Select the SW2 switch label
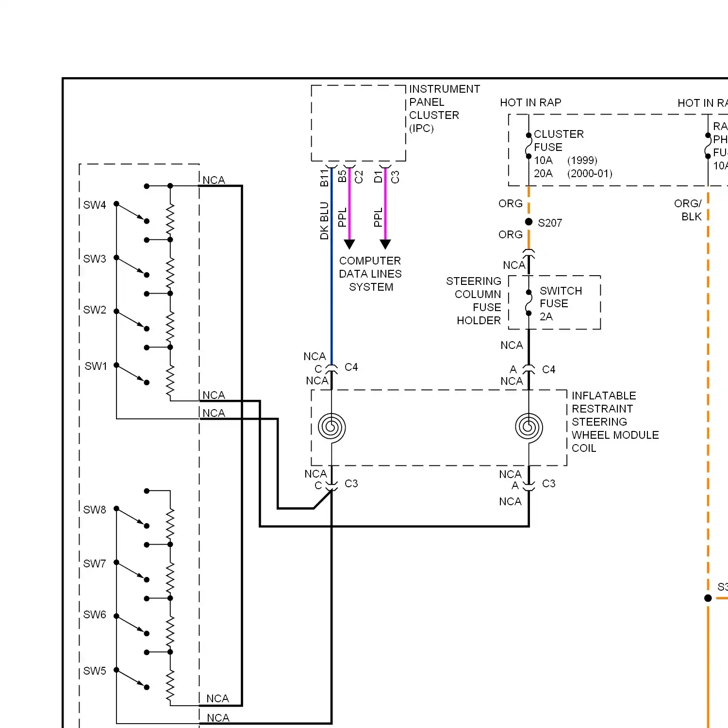The image size is (728, 728). (95, 310)
